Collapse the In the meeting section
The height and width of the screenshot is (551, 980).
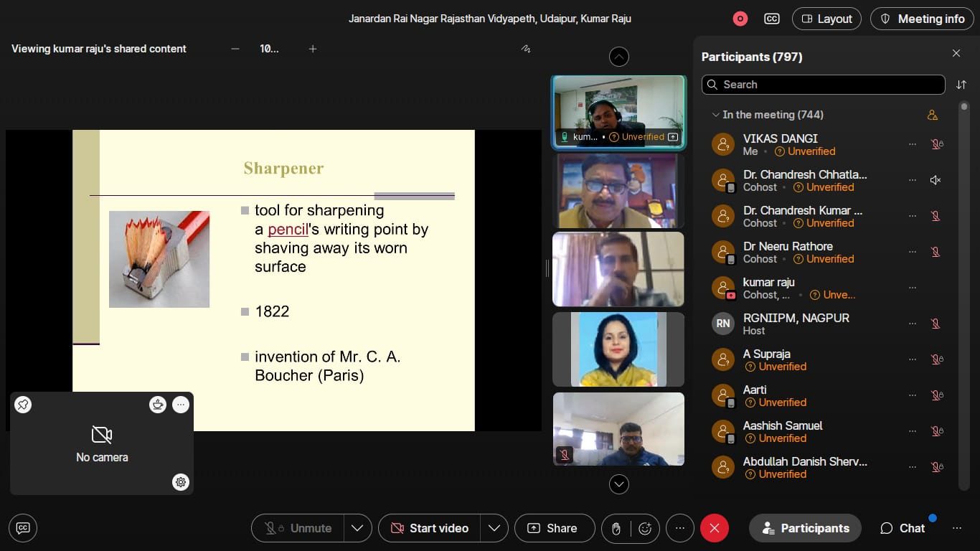tap(715, 115)
